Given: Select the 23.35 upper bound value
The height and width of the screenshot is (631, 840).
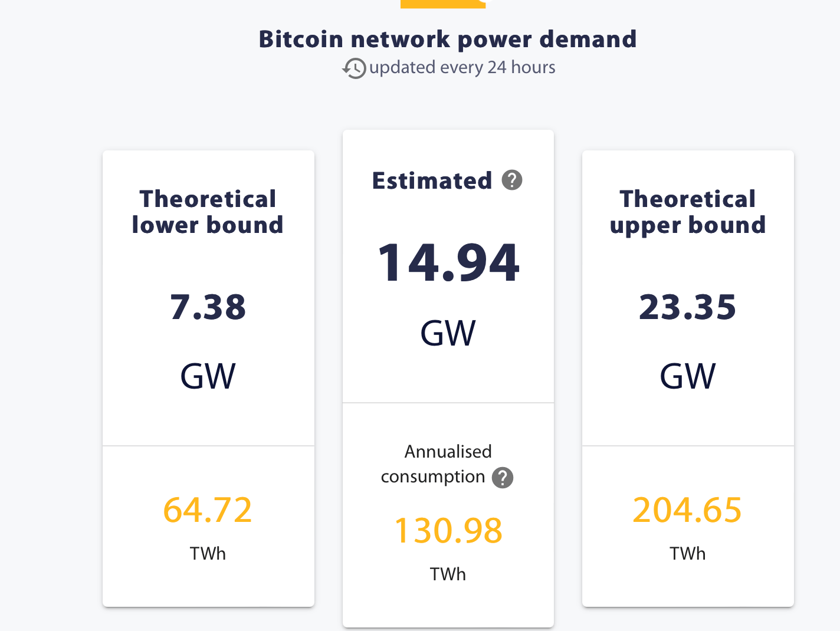Looking at the screenshot, I should pyautogui.click(x=687, y=307).
